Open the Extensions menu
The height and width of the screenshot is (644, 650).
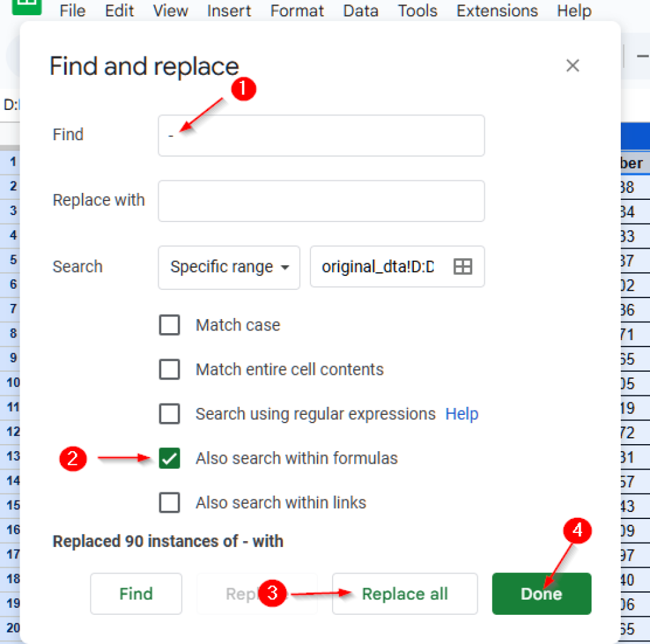[496, 10]
